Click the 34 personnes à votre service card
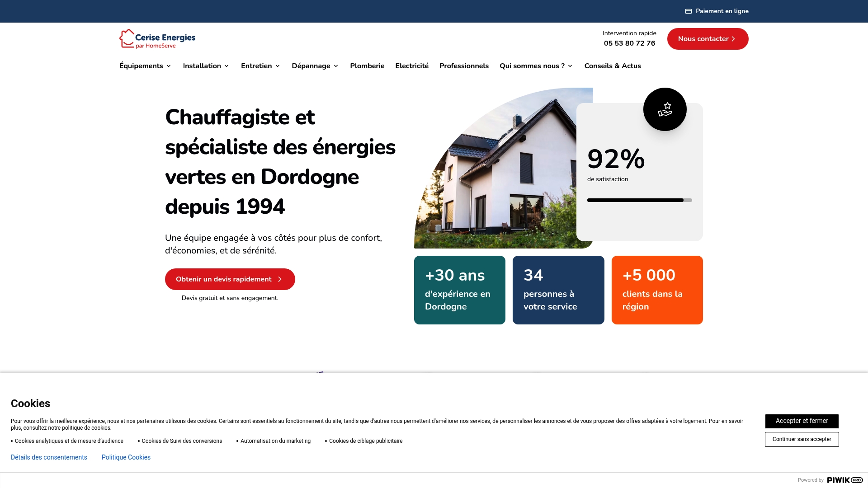Image resolution: width=868 pixels, height=488 pixels. point(558,290)
